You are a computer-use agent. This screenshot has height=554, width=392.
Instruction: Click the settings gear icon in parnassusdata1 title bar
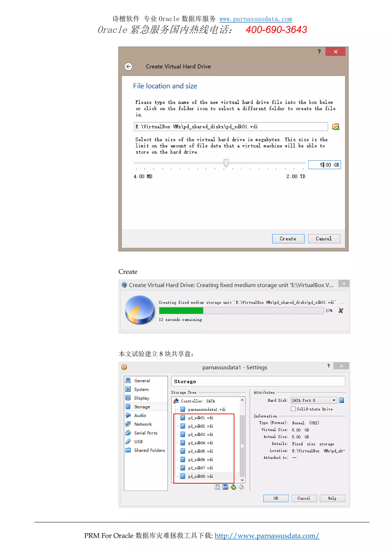pyautogui.click(x=124, y=367)
